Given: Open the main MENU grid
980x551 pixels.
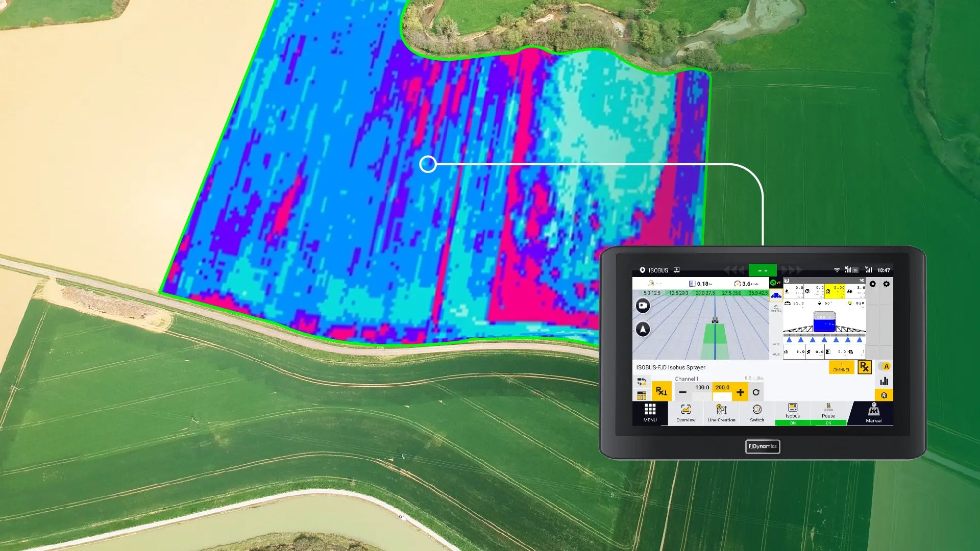Looking at the screenshot, I should pyautogui.click(x=650, y=412).
